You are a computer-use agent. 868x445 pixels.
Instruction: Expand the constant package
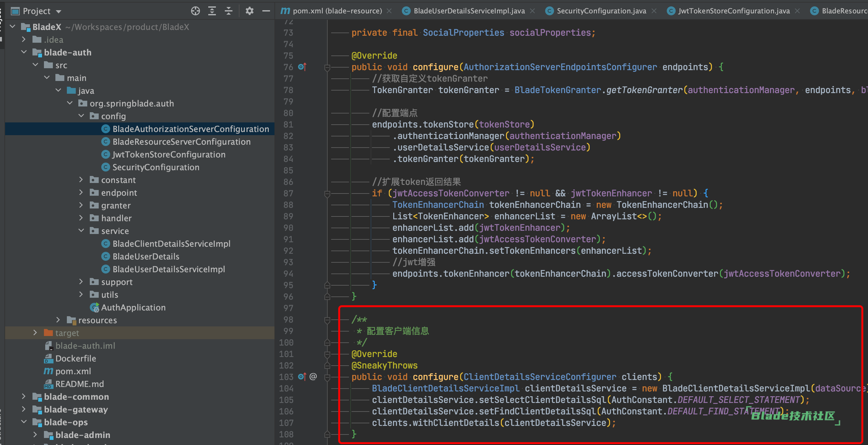(81, 179)
